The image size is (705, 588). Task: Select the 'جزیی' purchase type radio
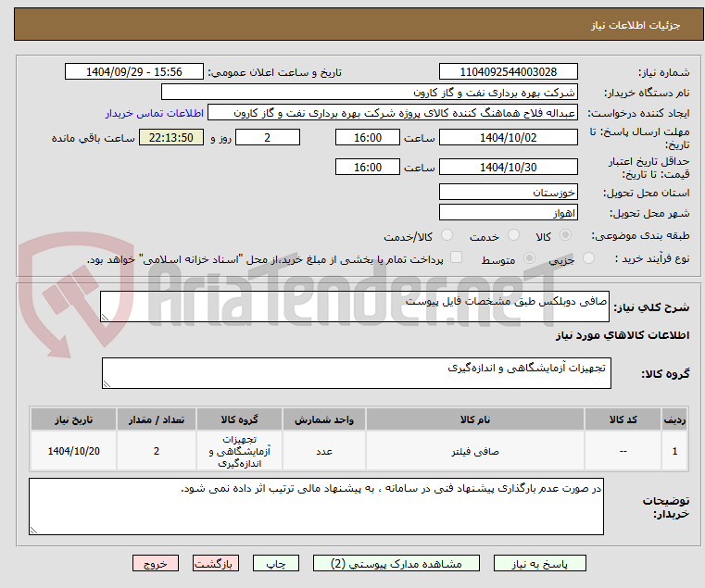(588, 258)
